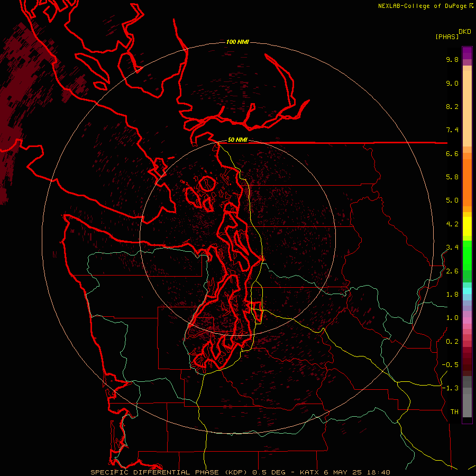The width and height of the screenshot is (476, 476).
Task: Click the 1.0 value on the color scale
Action: pos(452,318)
